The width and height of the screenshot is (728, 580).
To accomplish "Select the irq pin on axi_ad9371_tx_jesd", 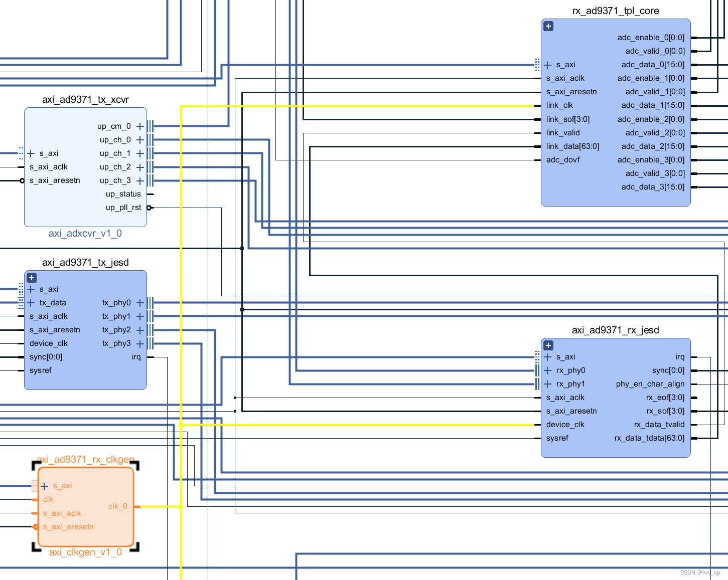I will 136,357.
